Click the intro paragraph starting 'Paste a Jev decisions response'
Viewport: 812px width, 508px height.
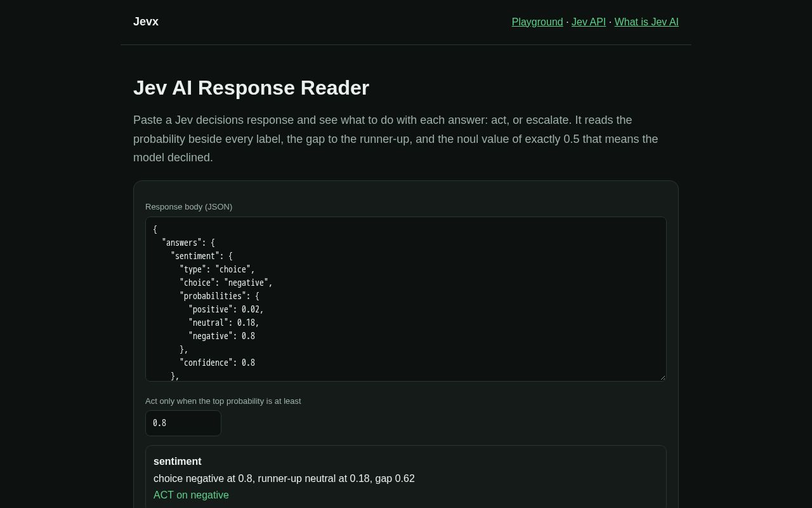click(396, 139)
